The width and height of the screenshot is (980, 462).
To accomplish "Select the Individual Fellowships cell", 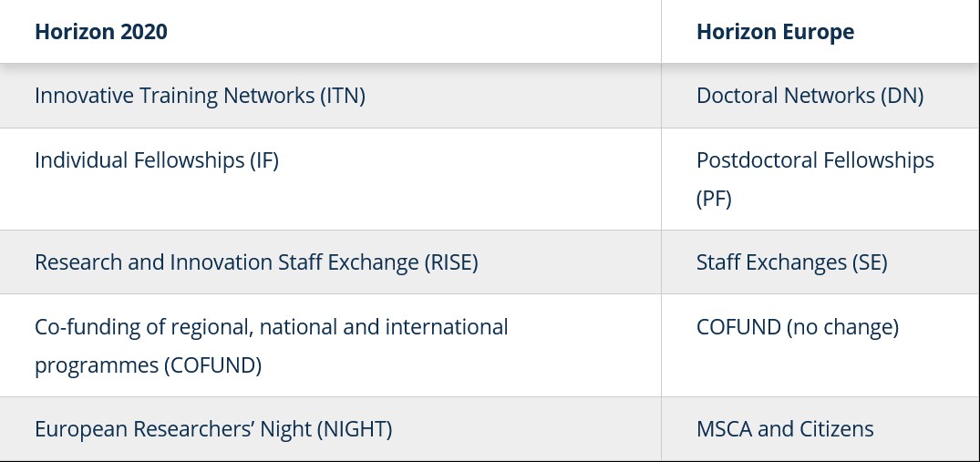I will pos(156,160).
